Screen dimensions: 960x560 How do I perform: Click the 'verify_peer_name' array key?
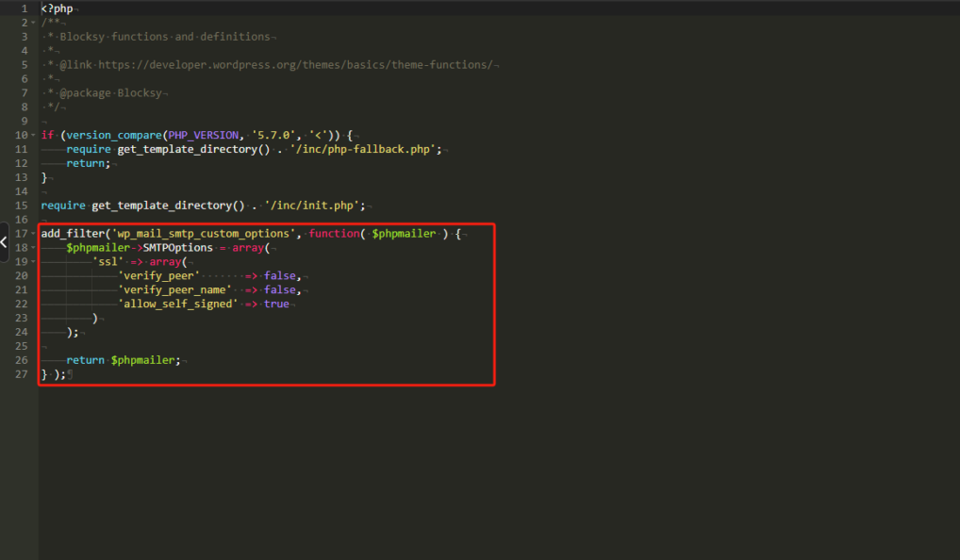[x=175, y=290]
